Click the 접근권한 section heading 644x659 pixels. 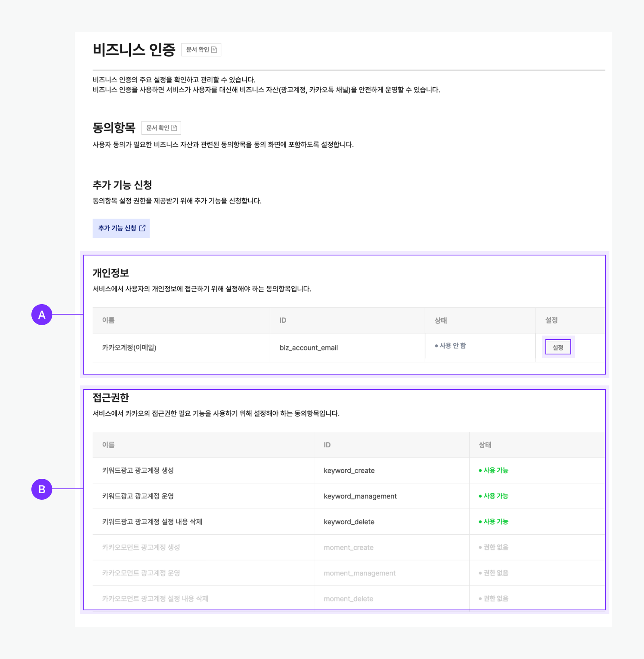111,397
